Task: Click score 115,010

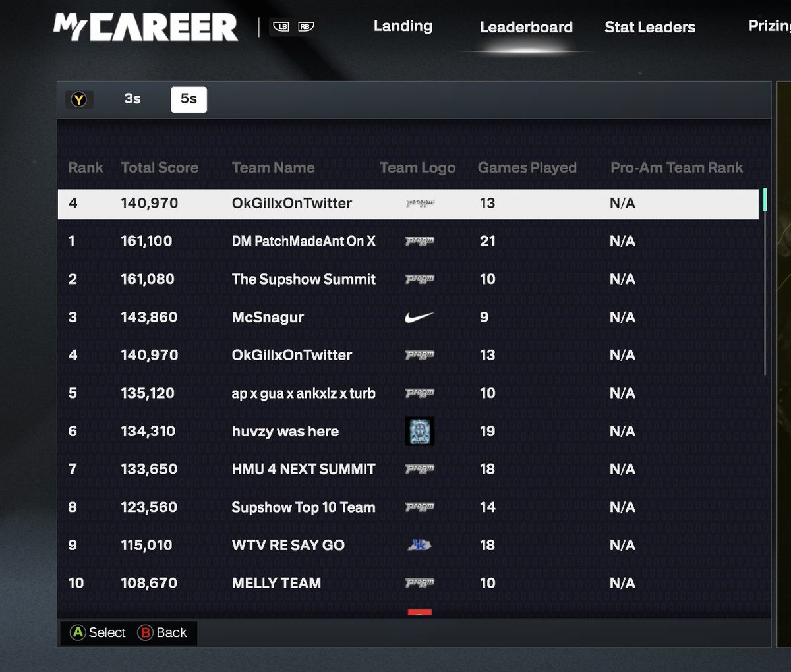Action: click(x=146, y=546)
